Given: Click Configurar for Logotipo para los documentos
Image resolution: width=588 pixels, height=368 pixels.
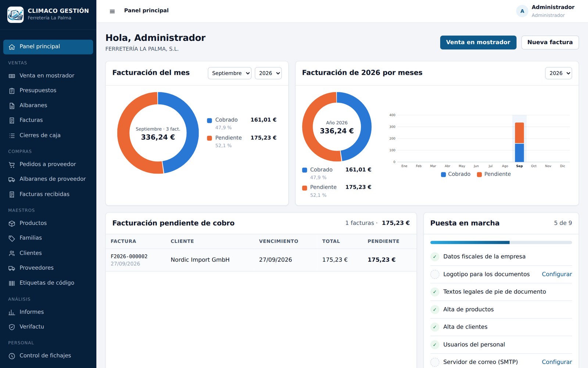Looking at the screenshot, I should coord(557,274).
